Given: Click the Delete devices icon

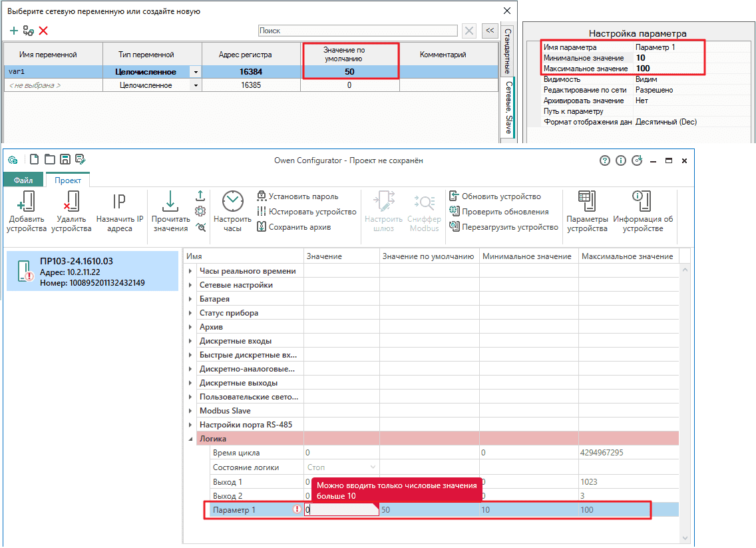Looking at the screenshot, I should coord(71,212).
